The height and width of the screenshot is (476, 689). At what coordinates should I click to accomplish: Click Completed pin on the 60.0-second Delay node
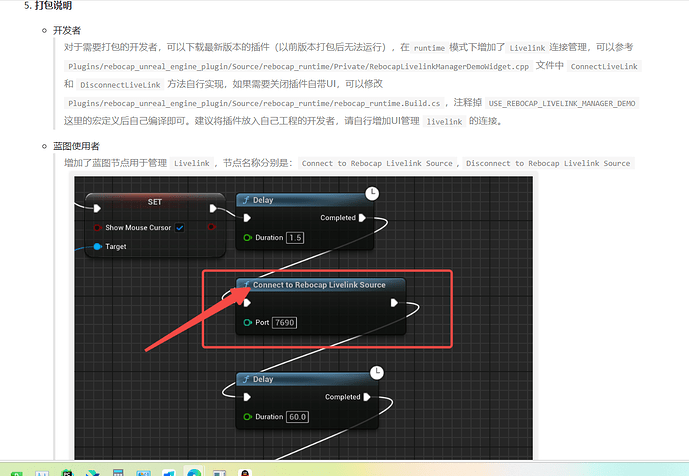(x=367, y=397)
